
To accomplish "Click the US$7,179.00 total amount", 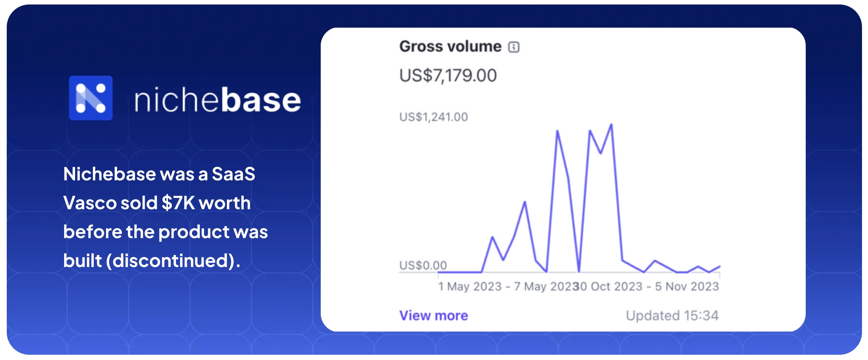I will click(x=448, y=75).
